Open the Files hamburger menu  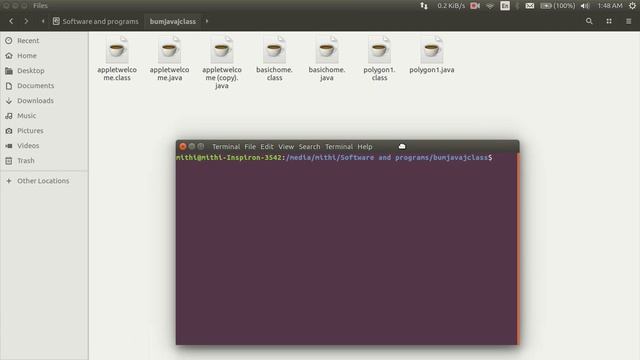click(x=629, y=21)
